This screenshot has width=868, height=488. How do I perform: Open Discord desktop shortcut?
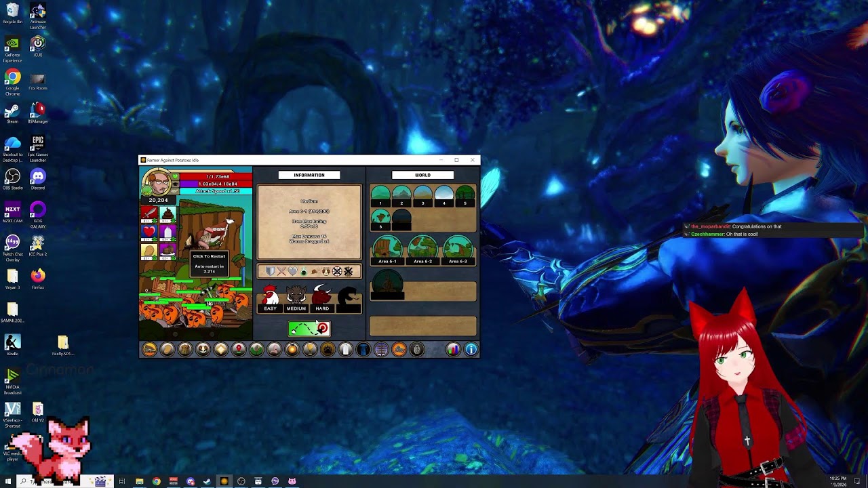(38, 179)
